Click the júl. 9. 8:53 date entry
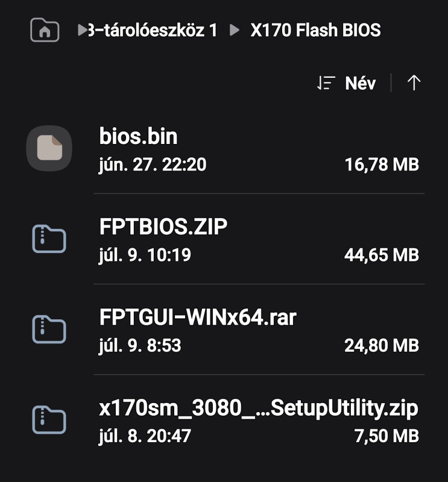Image resolution: width=448 pixels, height=482 pixels. click(x=140, y=345)
